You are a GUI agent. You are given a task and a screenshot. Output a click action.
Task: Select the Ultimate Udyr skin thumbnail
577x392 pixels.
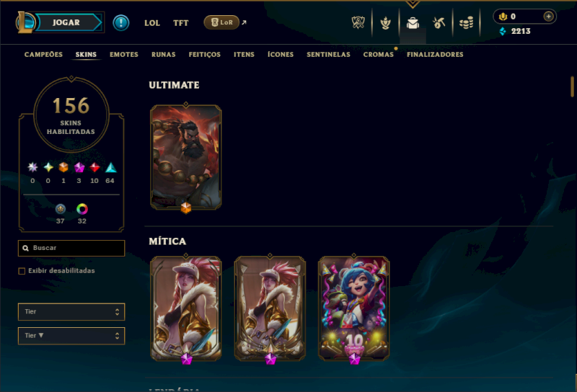click(186, 157)
